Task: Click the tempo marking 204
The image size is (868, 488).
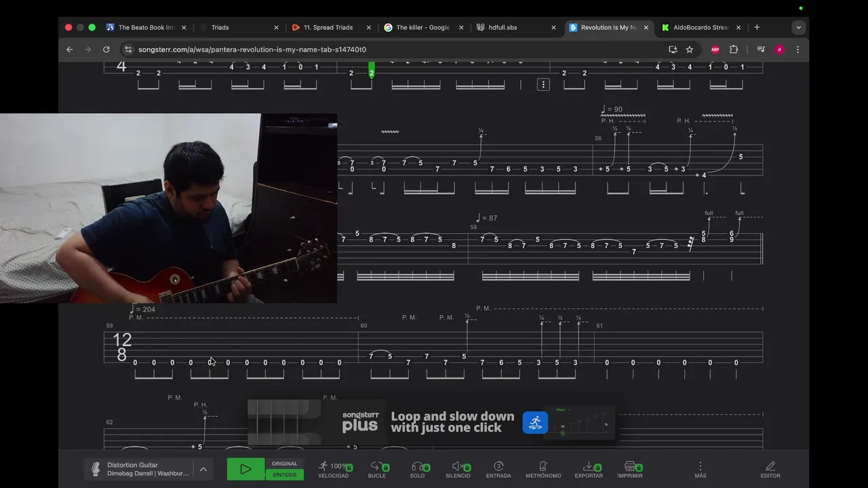Action: [x=143, y=309]
